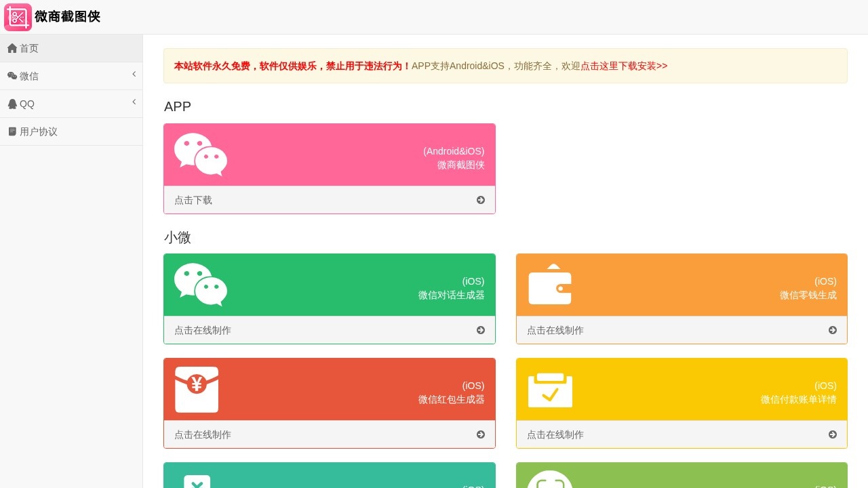Open the 微信零钱生成 orange card

coord(682,285)
